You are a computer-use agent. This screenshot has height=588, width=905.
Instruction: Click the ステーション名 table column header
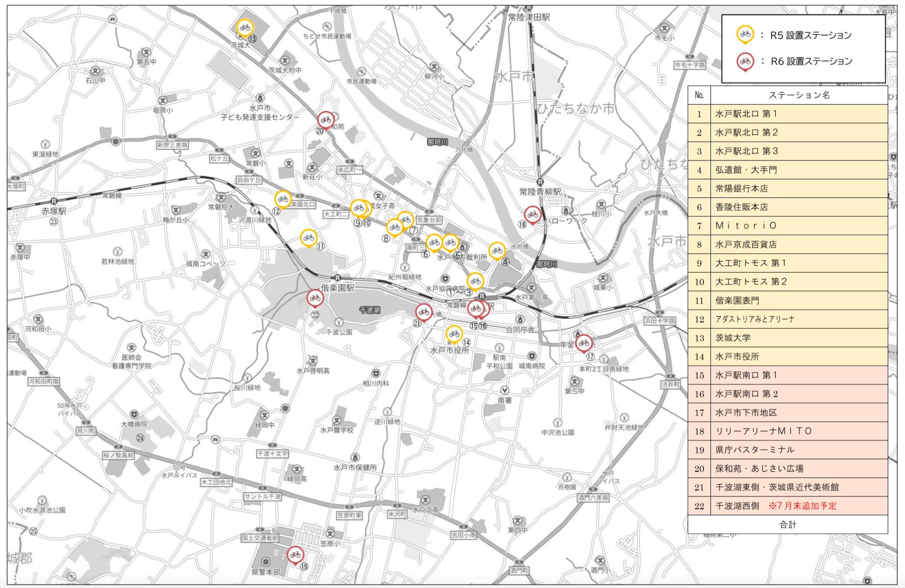[x=799, y=95]
